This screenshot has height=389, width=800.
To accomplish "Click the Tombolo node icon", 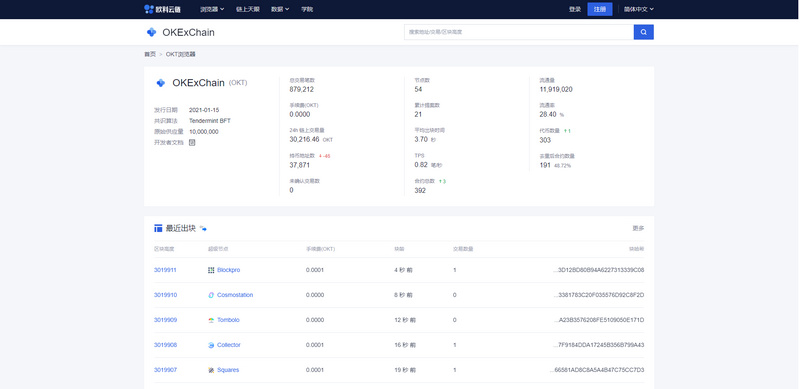I will pyautogui.click(x=211, y=320).
